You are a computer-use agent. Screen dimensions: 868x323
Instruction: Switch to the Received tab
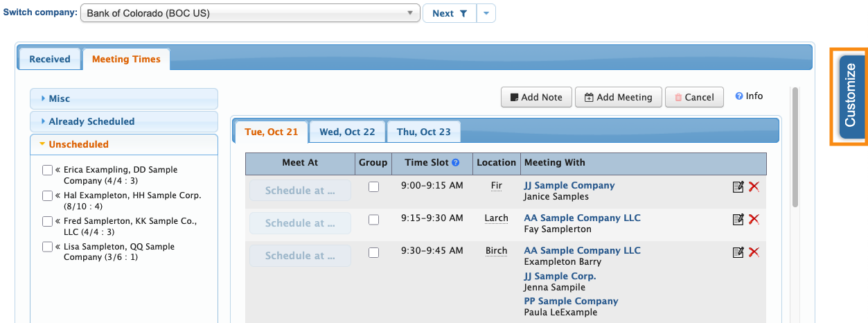50,59
